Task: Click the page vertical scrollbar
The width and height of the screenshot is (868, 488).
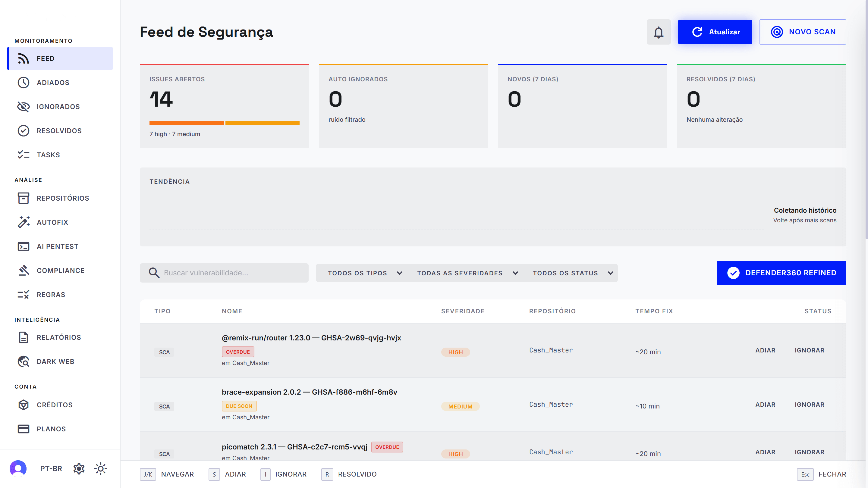Action: point(866,120)
